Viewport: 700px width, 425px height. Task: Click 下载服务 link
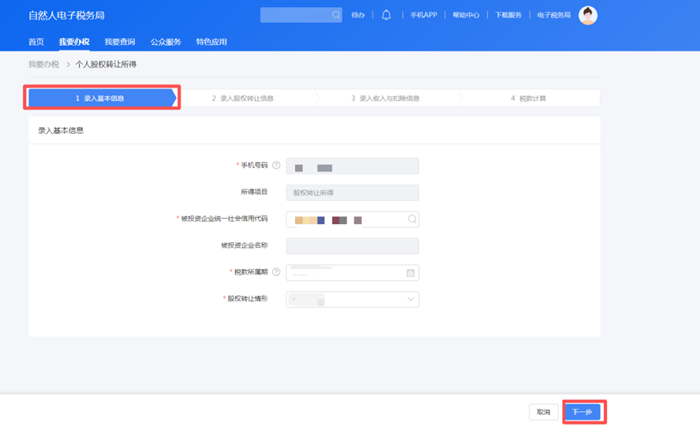[x=509, y=15]
